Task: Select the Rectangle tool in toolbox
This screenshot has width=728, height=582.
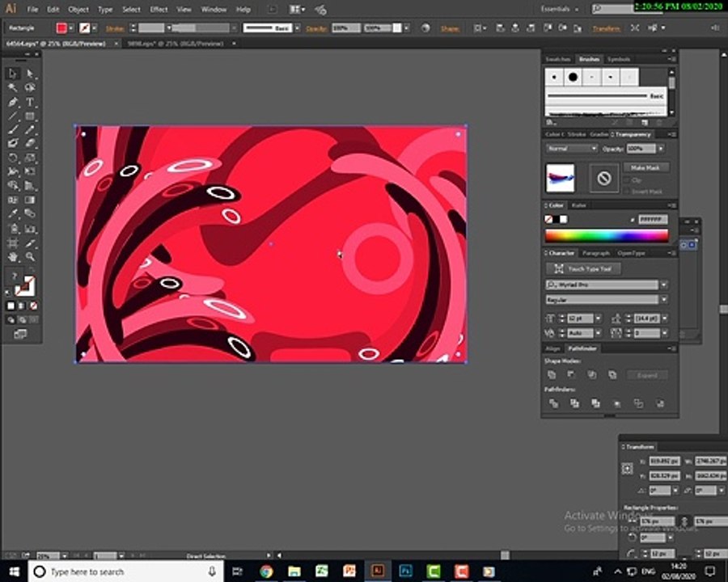Action: pos(30,116)
